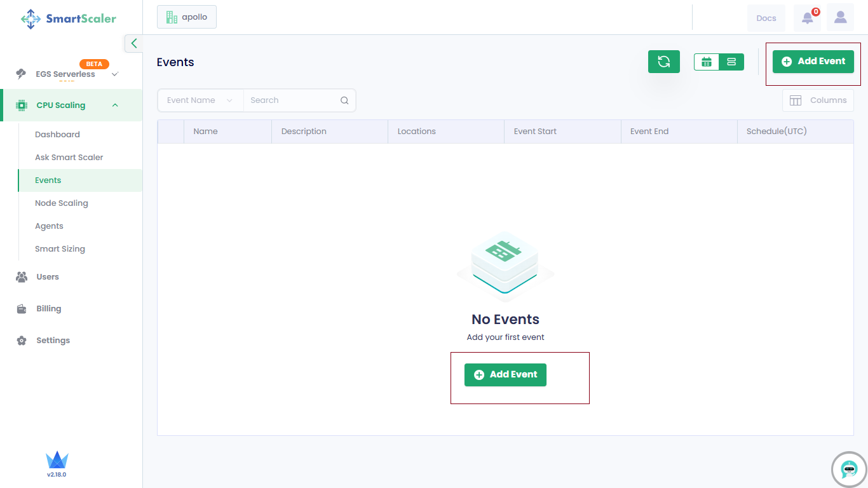Screen dimensions: 868x488
Task: Click the SmartScaler logo
Action: tap(68, 18)
